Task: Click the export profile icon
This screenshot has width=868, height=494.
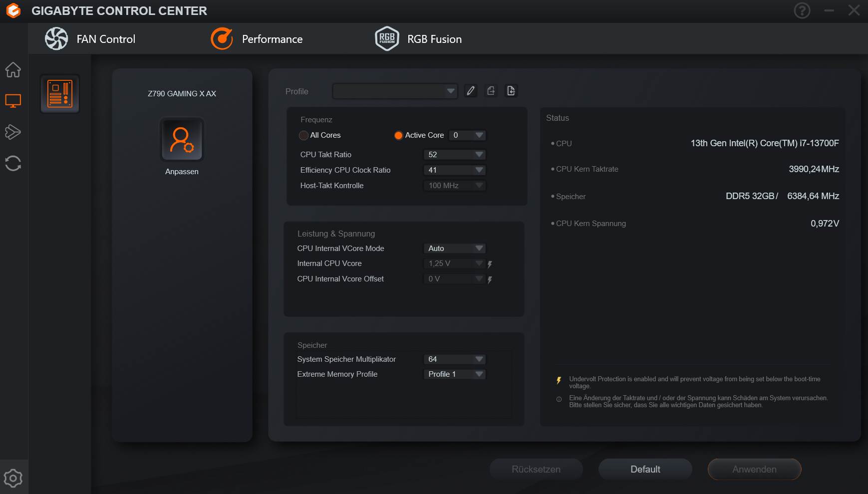Action: [491, 91]
